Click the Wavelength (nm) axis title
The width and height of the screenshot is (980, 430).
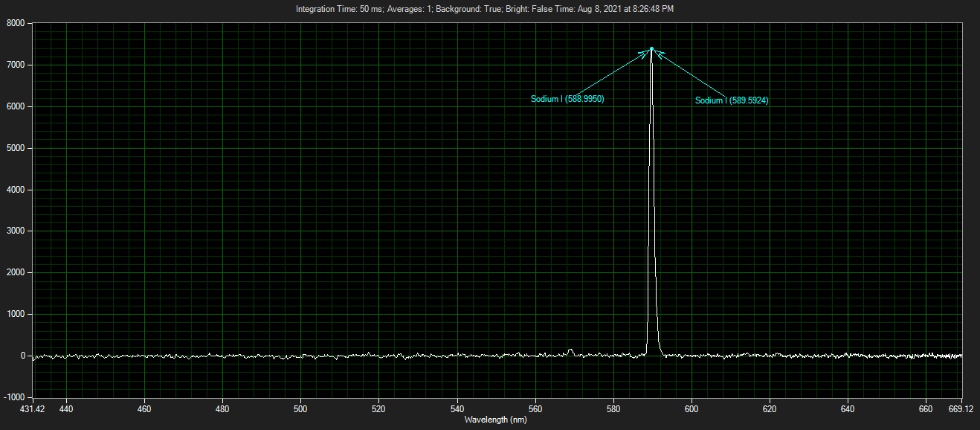(496, 420)
